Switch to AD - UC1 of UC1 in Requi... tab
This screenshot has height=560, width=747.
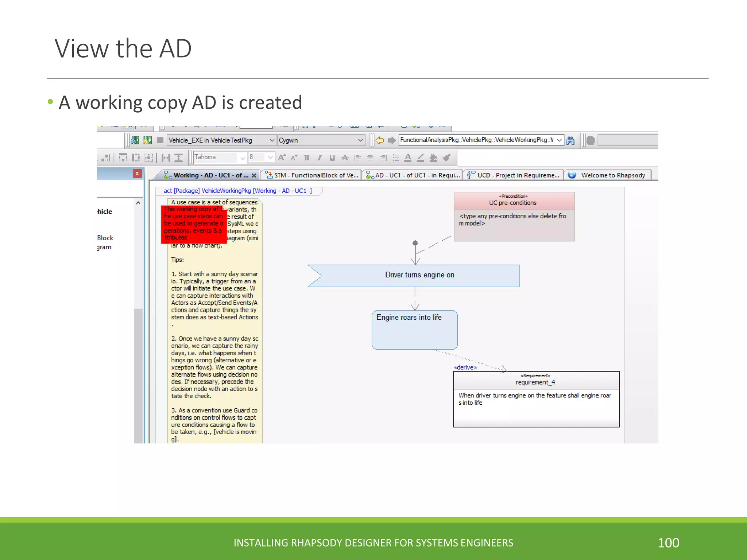tap(413, 175)
